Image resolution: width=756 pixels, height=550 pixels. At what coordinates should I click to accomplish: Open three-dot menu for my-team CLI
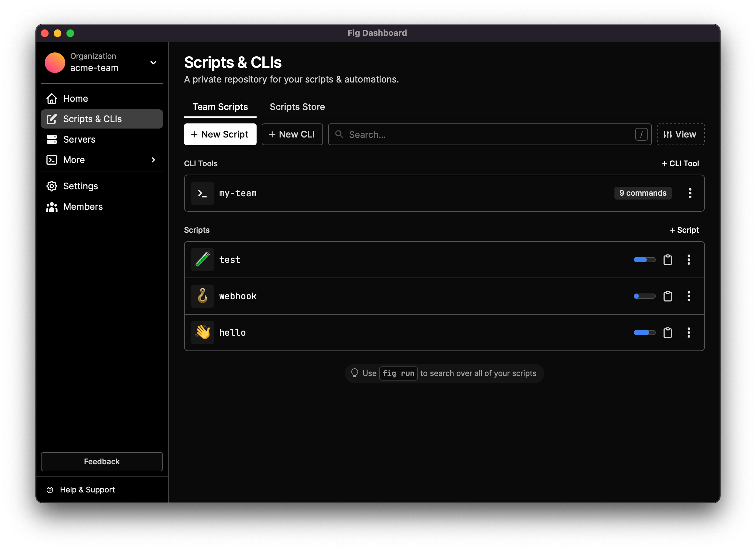point(690,193)
